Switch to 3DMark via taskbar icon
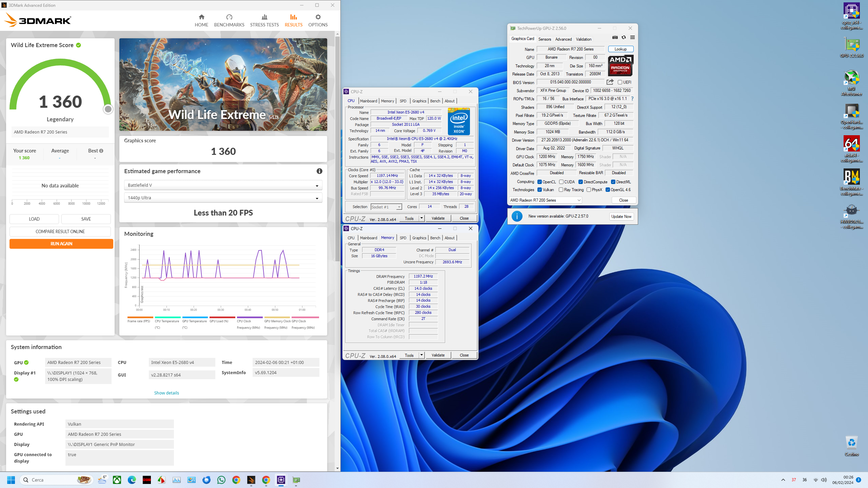 [x=251, y=480]
